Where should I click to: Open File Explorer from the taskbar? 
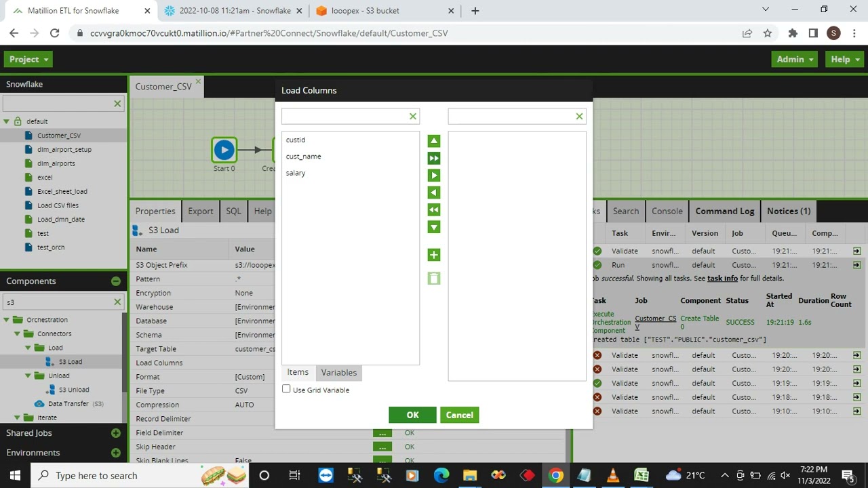(x=469, y=475)
